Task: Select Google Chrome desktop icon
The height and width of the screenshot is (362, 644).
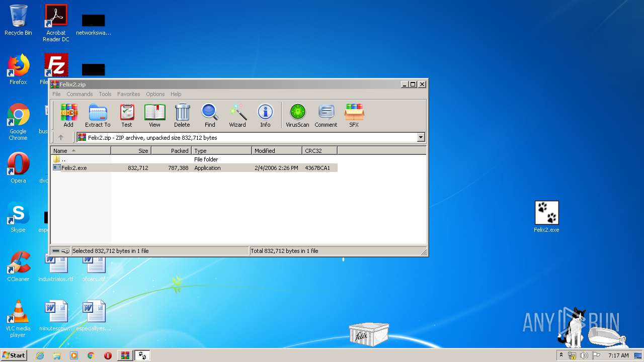Action: [x=18, y=122]
